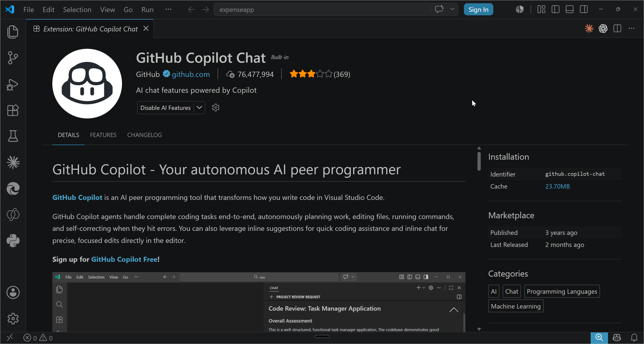Select the Chat category tag
The image size is (644, 344).
click(512, 291)
